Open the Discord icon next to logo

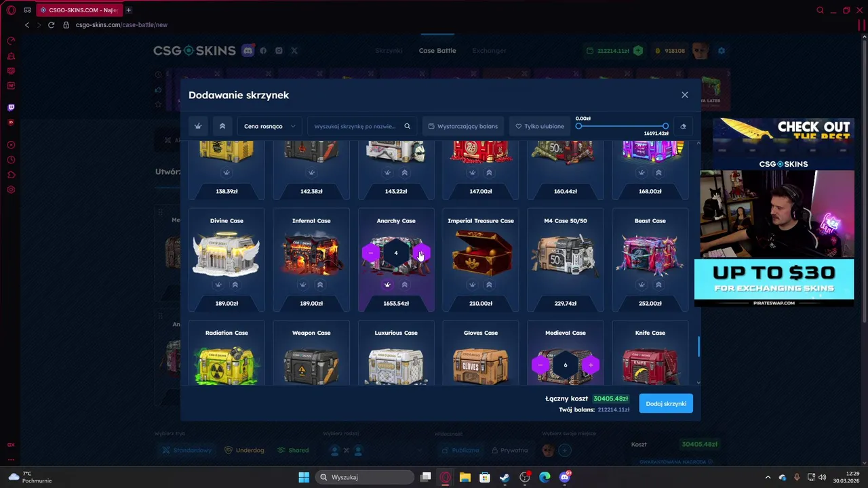click(248, 51)
